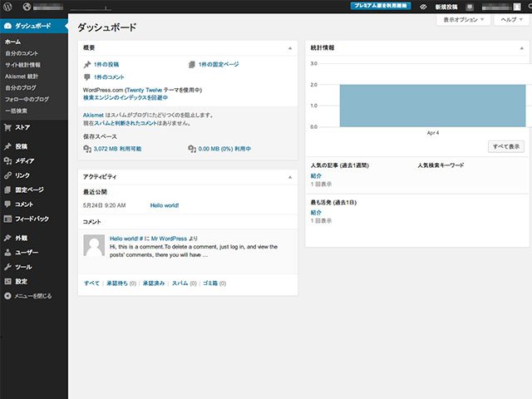Open the 1件の投稿 link
This screenshot has height=399, width=532.
[x=106, y=65]
